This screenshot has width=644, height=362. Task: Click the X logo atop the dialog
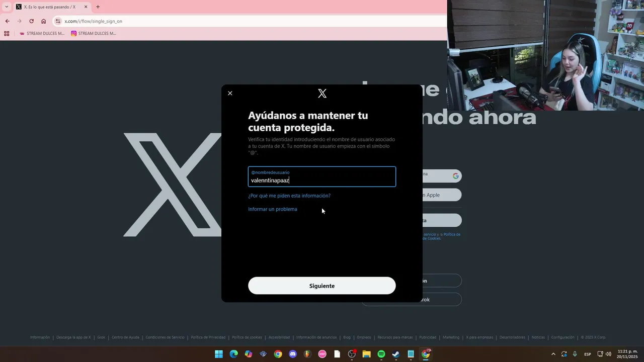point(322,94)
